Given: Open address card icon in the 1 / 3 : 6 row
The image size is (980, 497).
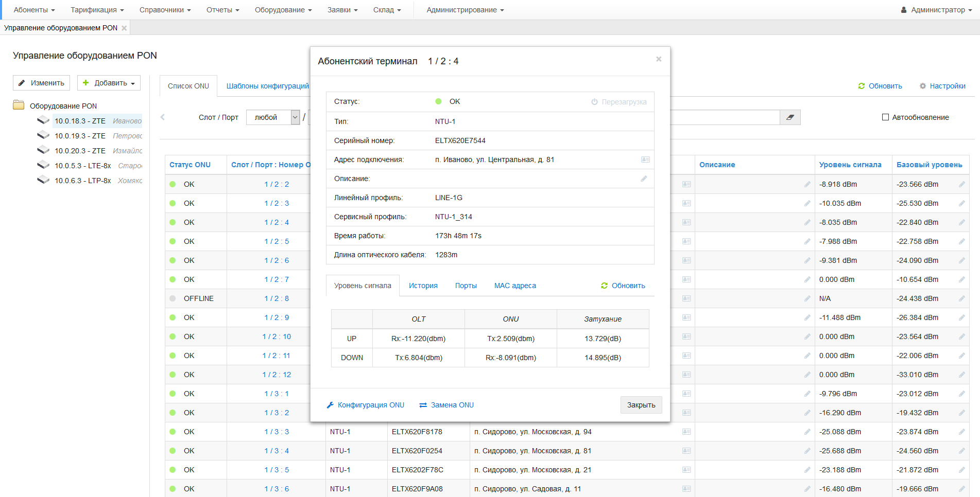Looking at the screenshot, I should (x=686, y=489).
